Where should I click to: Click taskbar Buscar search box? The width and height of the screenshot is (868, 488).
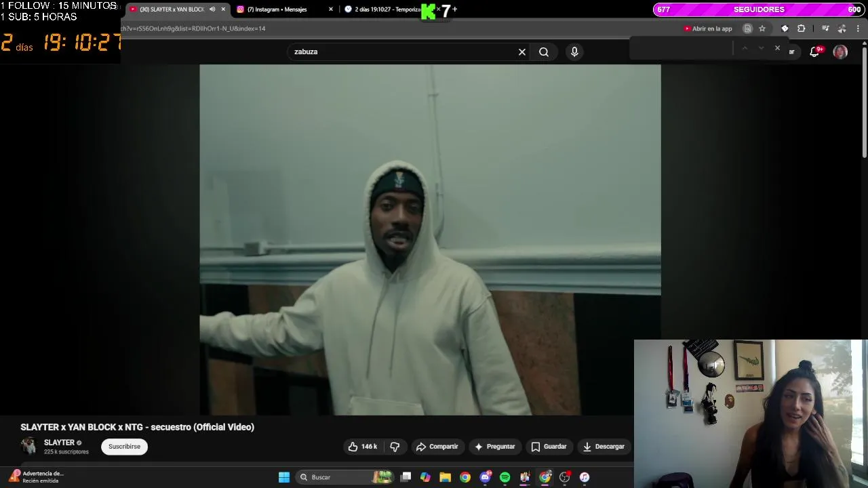(344, 477)
